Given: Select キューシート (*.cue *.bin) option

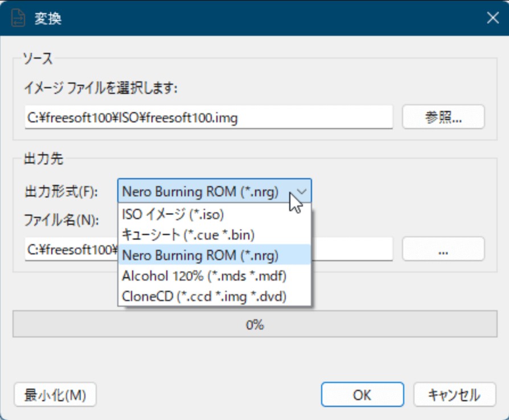Looking at the screenshot, I should click(x=214, y=234).
